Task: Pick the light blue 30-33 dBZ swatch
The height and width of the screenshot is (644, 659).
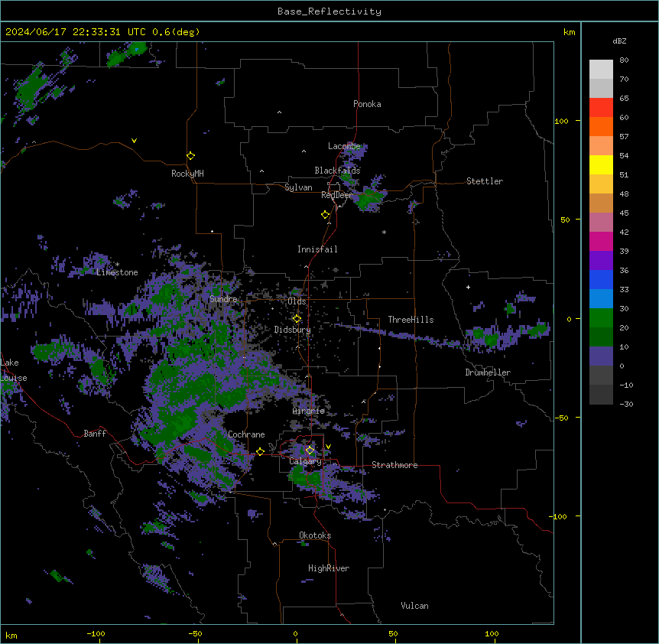Action: (601, 299)
